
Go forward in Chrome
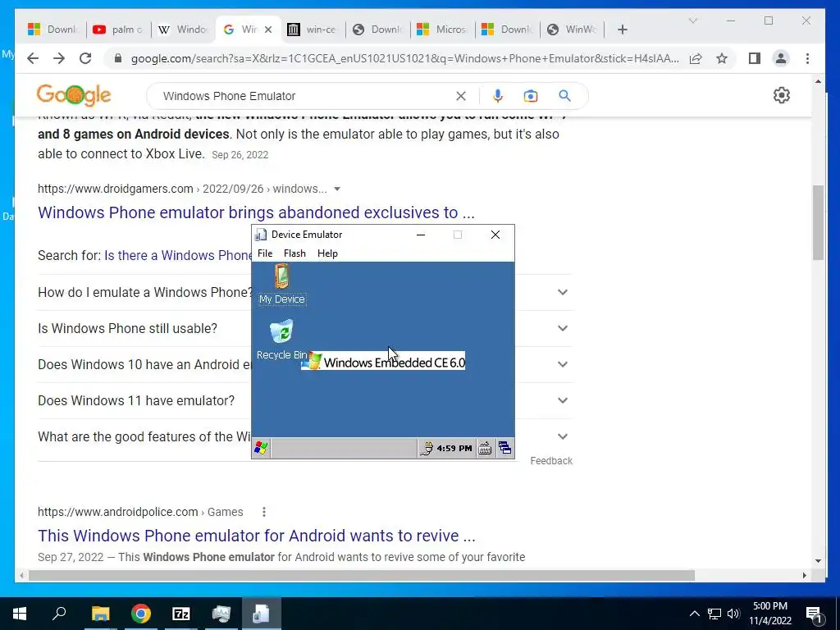coord(59,58)
